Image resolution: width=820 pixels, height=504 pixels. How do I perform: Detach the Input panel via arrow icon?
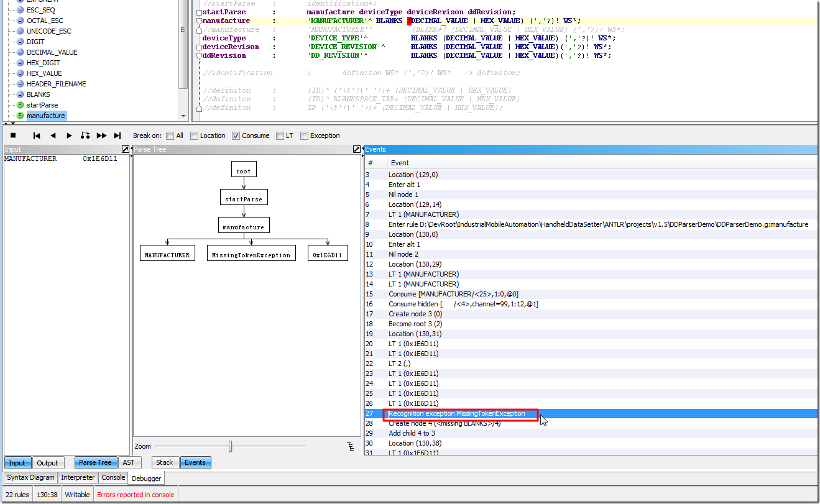coord(126,149)
